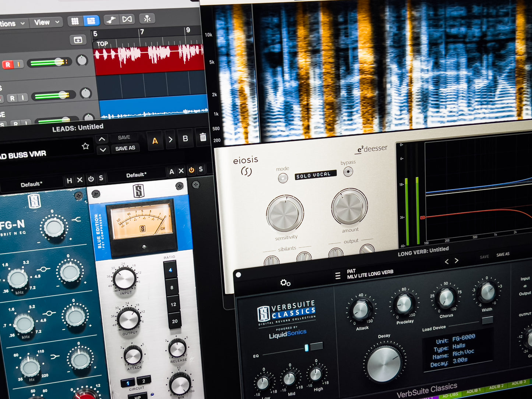The height and width of the screenshot is (399, 532).
Task: Open the View dropdown menu
Action: coord(46,22)
